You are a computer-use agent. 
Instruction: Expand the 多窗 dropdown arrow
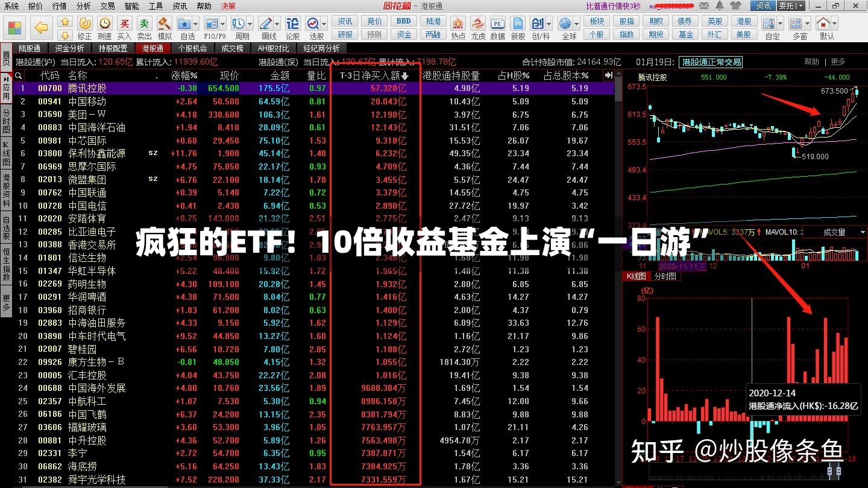[x=808, y=24]
